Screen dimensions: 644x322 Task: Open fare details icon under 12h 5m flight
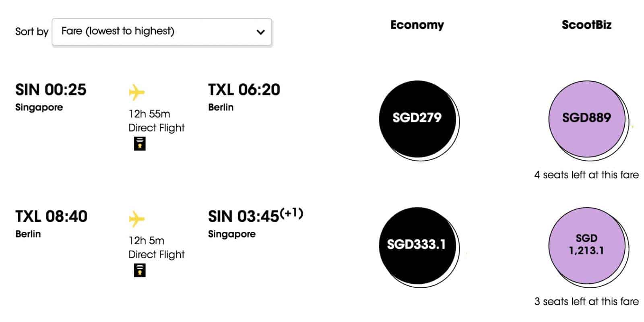[x=140, y=270]
